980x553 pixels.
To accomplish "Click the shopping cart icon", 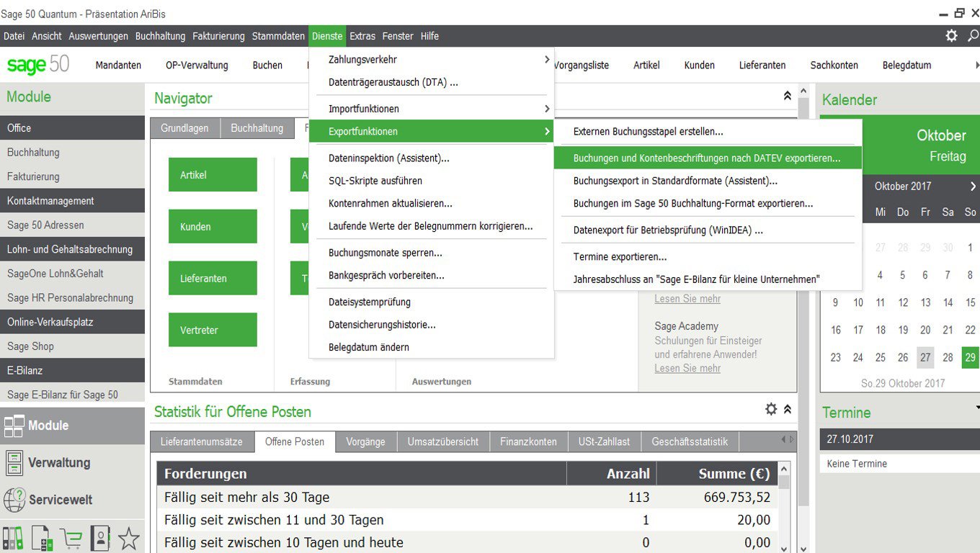I will click(x=71, y=538).
